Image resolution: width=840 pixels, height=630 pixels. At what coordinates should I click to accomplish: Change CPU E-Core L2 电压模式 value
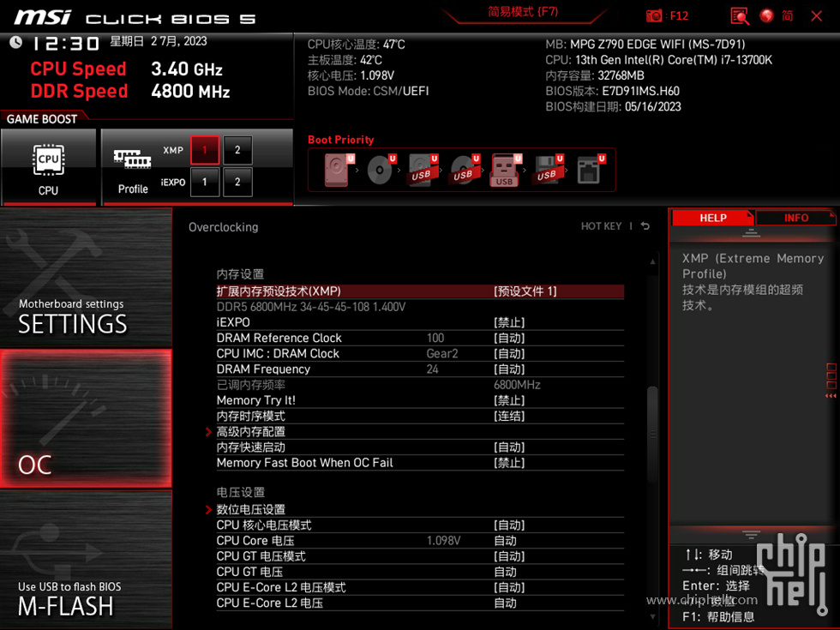(509, 587)
